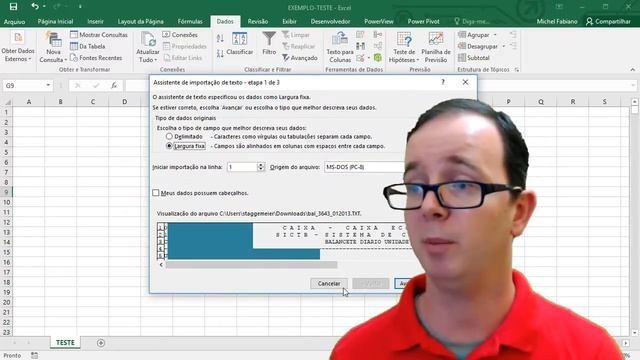Select the Largura fixa radio button
Screen dimensions: 640x360
(x=169, y=146)
